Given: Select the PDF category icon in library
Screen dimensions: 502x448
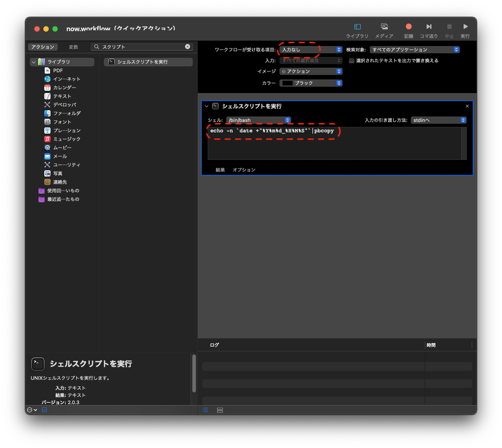Looking at the screenshot, I should [47, 70].
